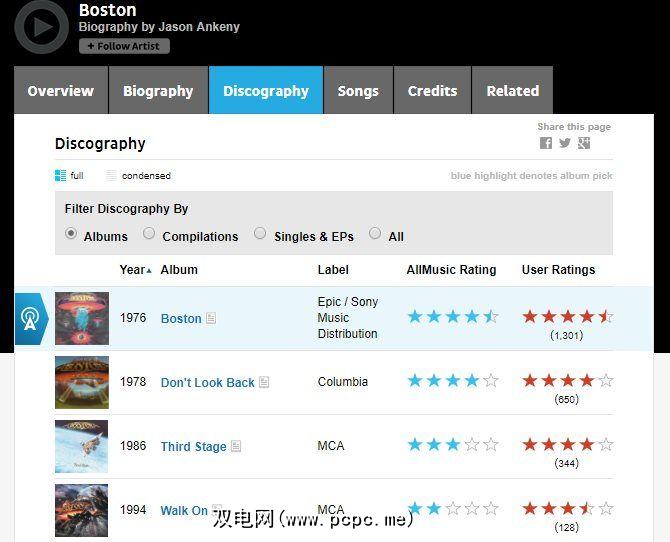Click the AllMusic album pick badge icon

[31, 319]
